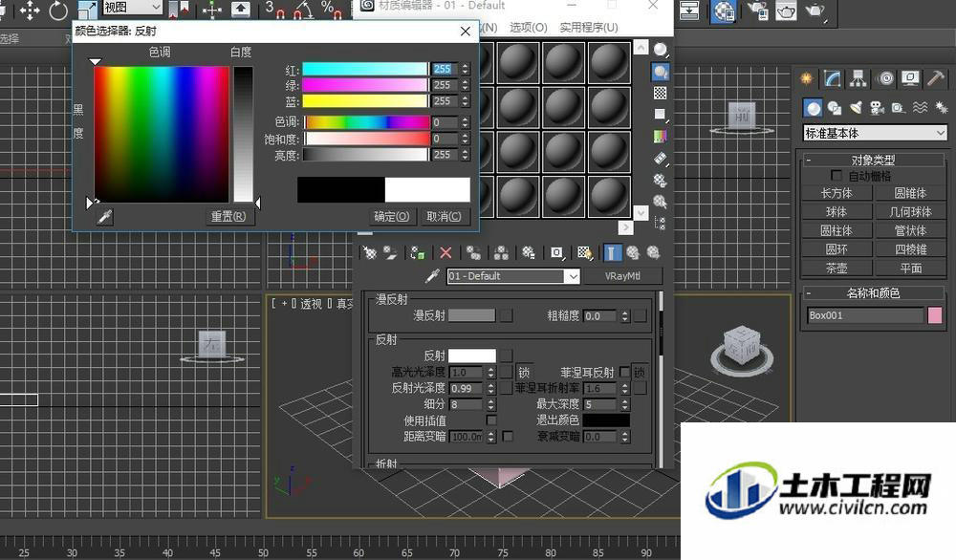The width and height of the screenshot is (956, 560).
Task: Open the Material Editor toolbar button
Action: tap(724, 11)
